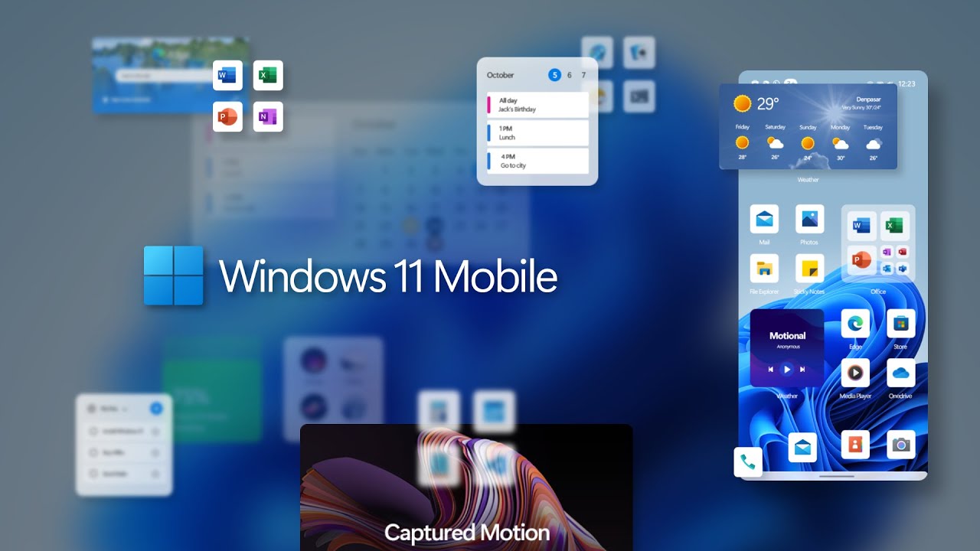Select Sunday's forecast in the weather widget
Screen dimensions: 980x551
click(808, 142)
